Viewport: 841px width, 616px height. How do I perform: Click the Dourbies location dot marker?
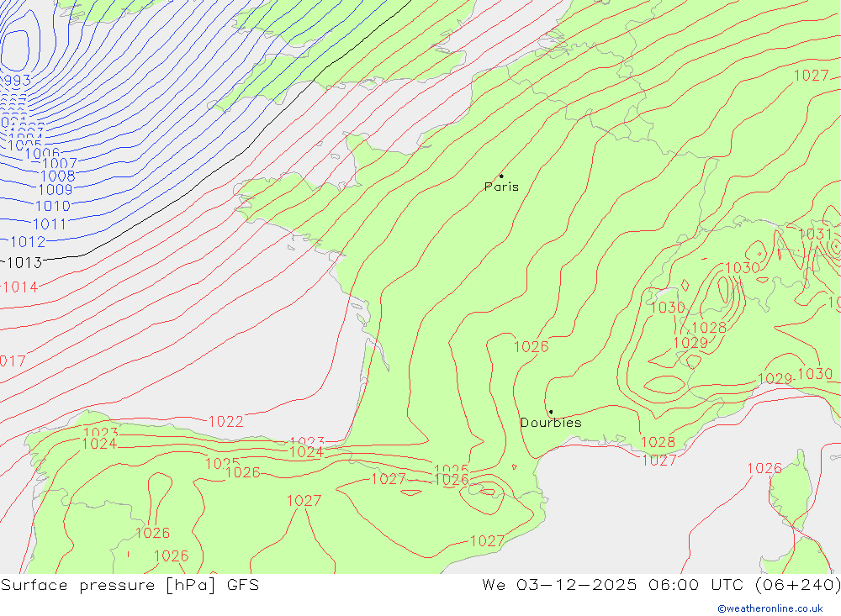[x=551, y=412]
